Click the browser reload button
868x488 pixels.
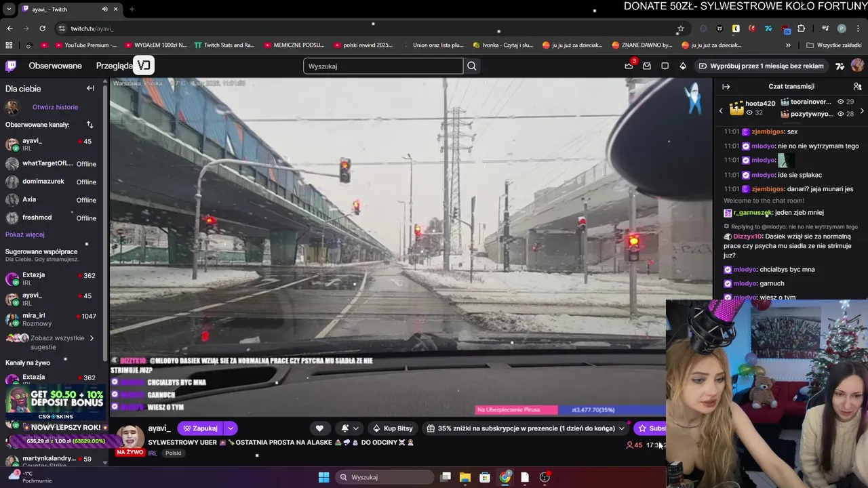(42, 28)
